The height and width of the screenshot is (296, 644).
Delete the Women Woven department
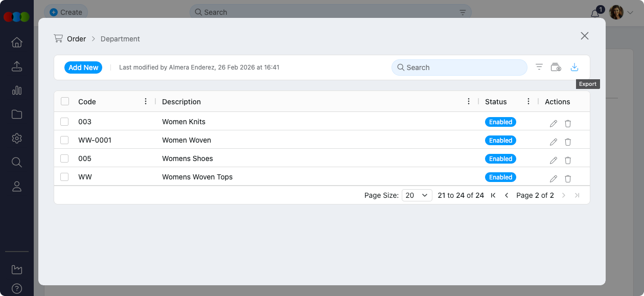click(x=567, y=142)
